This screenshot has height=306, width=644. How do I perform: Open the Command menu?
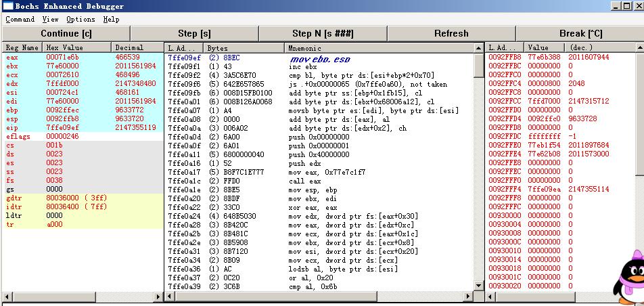click(20, 20)
